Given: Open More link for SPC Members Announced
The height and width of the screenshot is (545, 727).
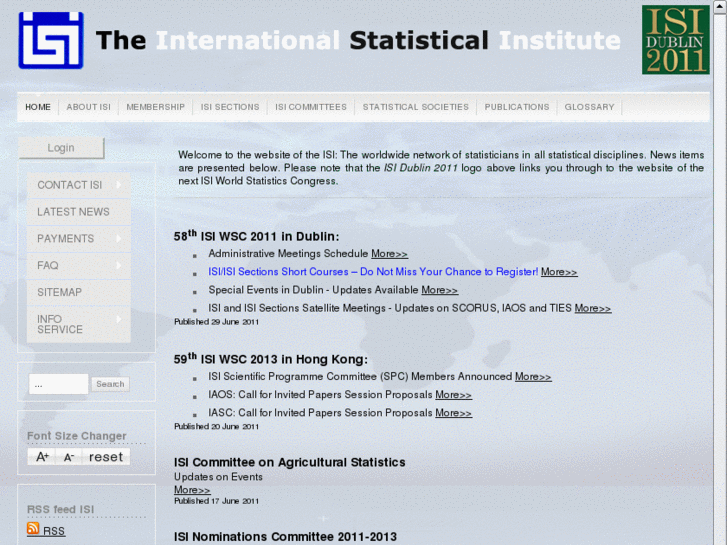Looking at the screenshot, I should 533,377.
